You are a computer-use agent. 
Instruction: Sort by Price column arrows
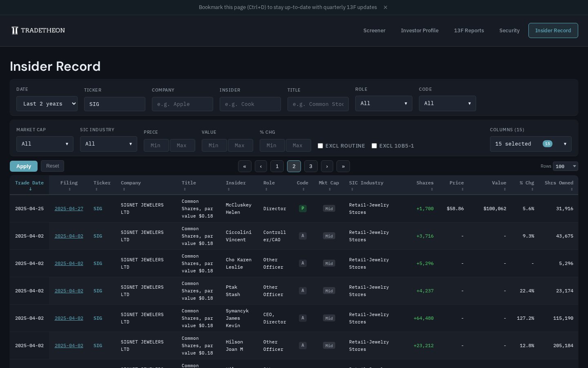[x=462, y=189]
